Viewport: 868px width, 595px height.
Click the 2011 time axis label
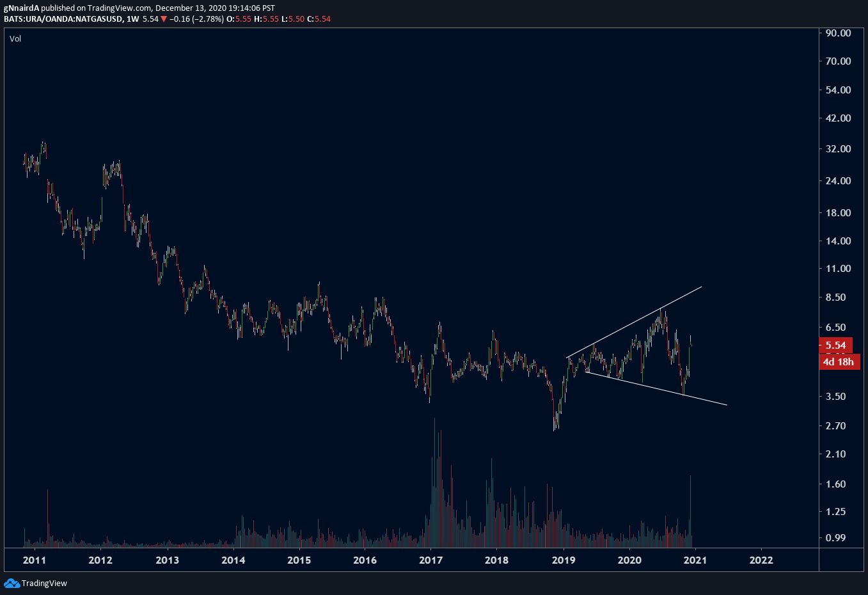pyautogui.click(x=35, y=560)
